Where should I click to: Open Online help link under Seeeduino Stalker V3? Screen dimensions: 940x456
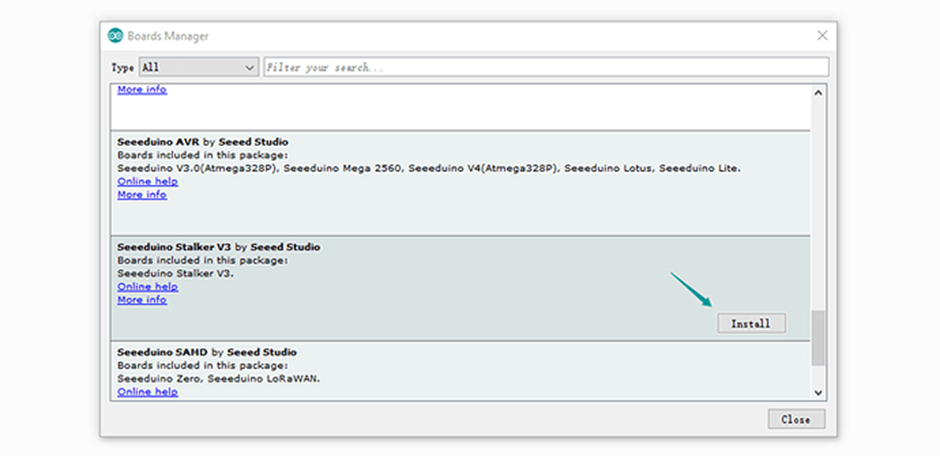click(147, 286)
